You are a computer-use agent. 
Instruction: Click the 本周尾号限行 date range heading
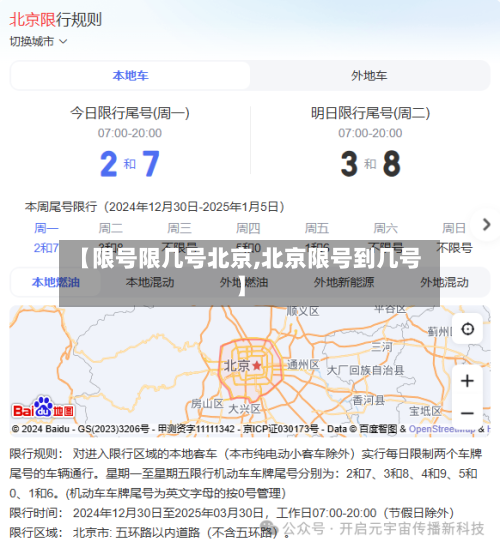point(155,207)
